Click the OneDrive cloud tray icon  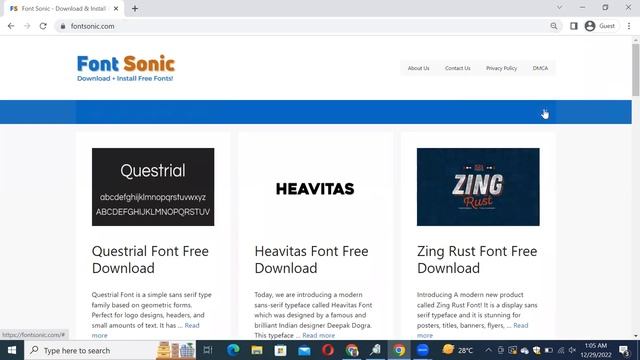pyautogui.click(x=524, y=350)
